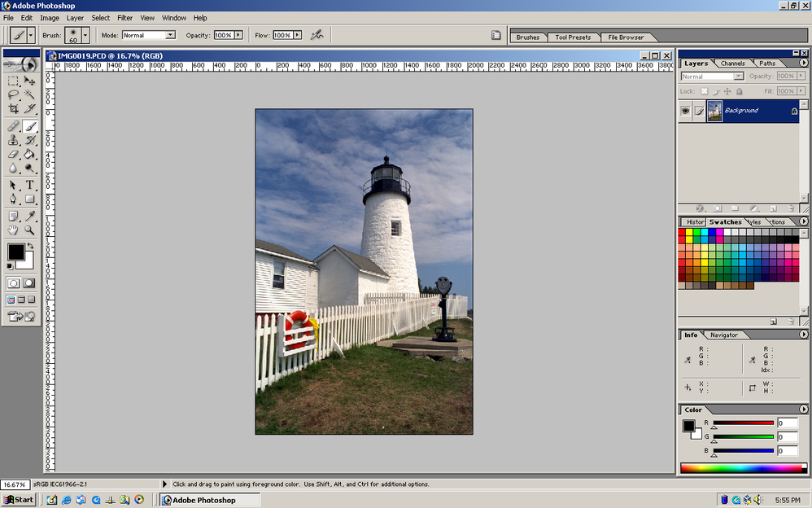This screenshot has width=812, height=508.
Task: Open the Brushes palette well tab
Action: click(528, 37)
